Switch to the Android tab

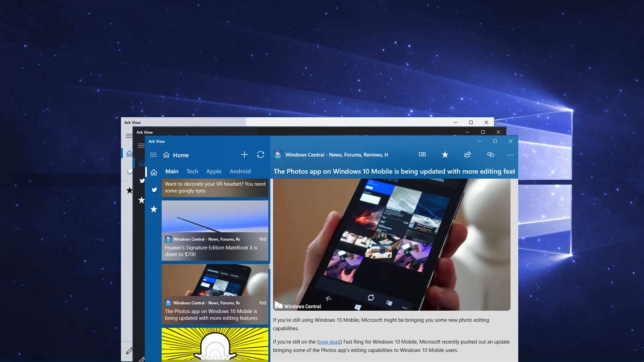coord(240,171)
